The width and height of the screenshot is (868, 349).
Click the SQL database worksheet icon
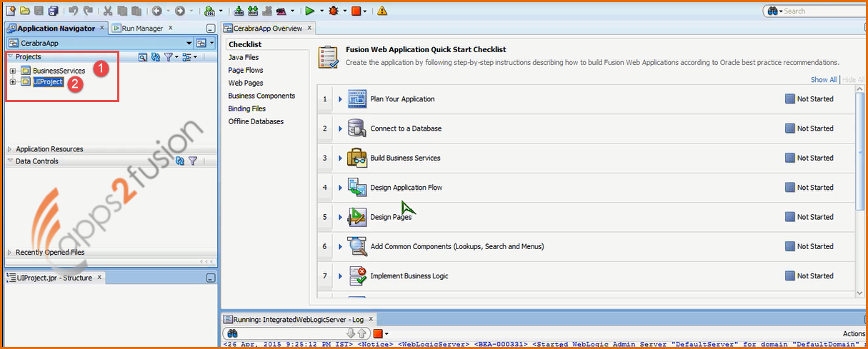tap(209, 11)
